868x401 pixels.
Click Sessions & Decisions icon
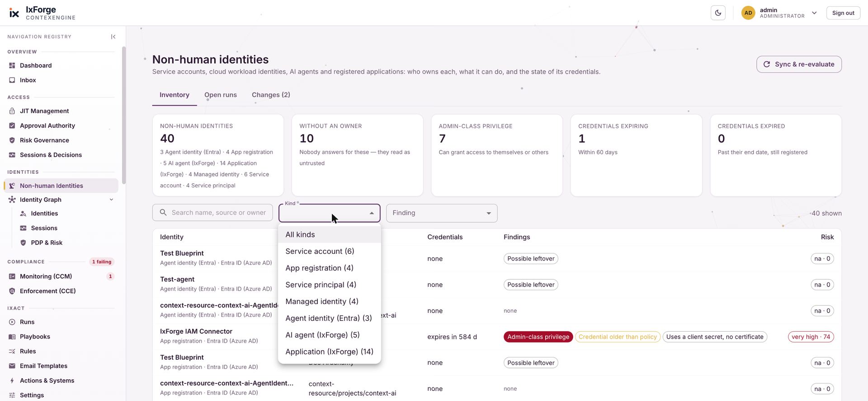tap(12, 155)
